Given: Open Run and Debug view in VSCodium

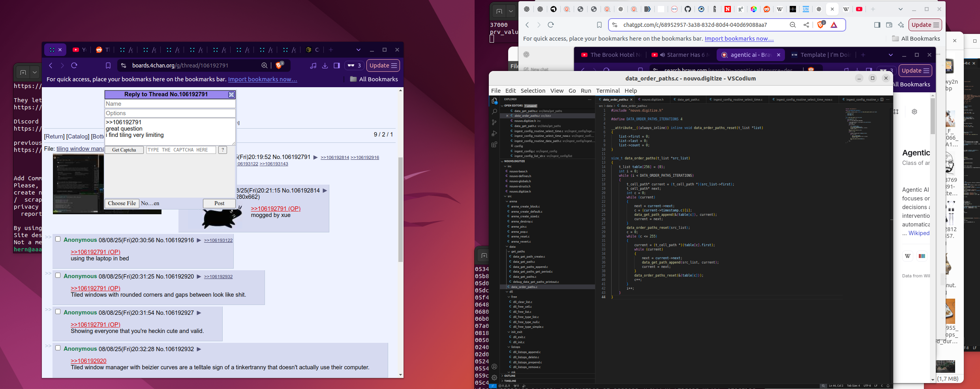Looking at the screenshot, I should pos(494,134).
